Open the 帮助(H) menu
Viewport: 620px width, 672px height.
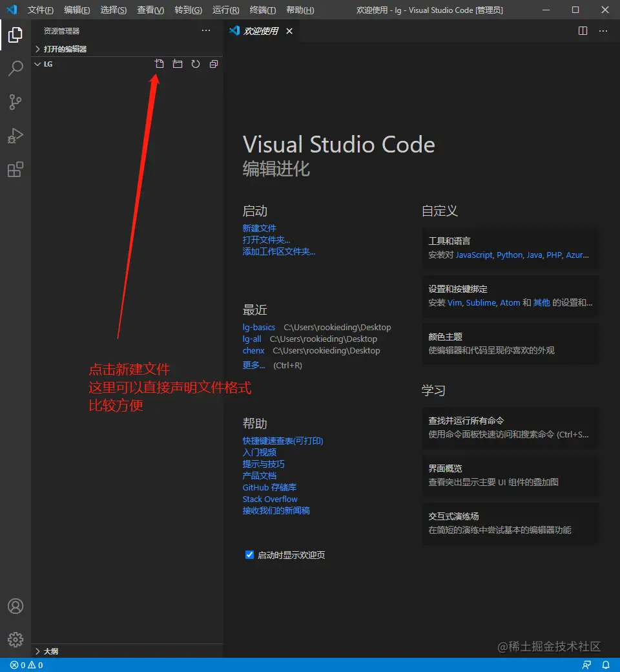[300, 10]
